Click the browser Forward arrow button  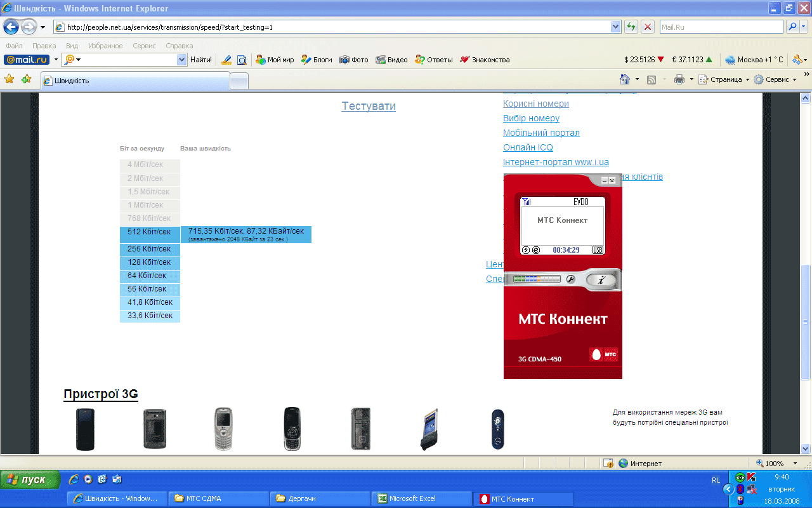pos(29,27)
